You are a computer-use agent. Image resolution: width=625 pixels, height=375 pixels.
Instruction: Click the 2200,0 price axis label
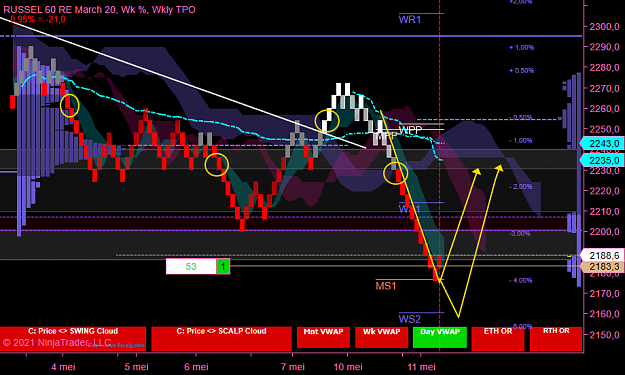(604, 232)
